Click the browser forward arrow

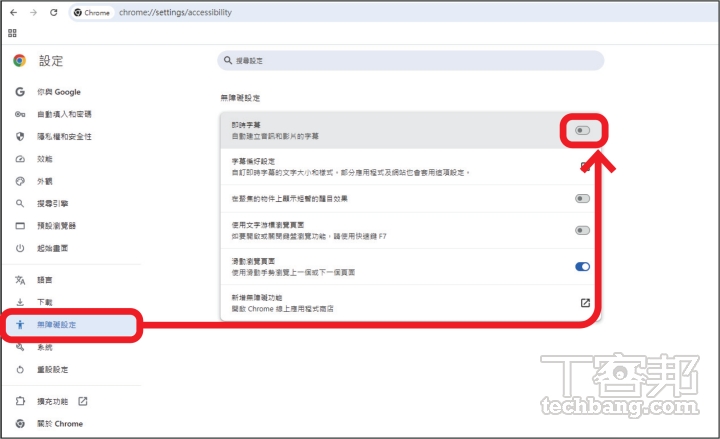point(34,12)
